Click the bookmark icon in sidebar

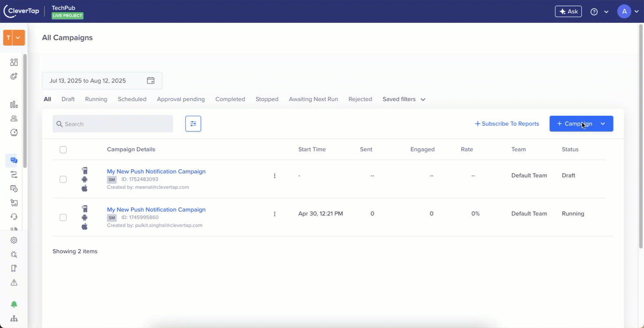tap(14, 268)
